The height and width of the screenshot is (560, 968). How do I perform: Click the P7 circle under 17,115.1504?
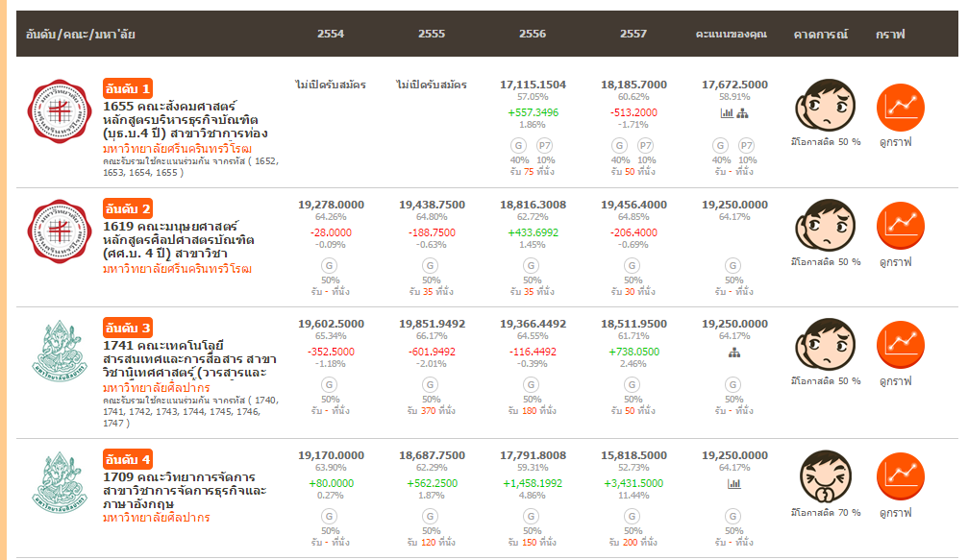coord(544,146)
